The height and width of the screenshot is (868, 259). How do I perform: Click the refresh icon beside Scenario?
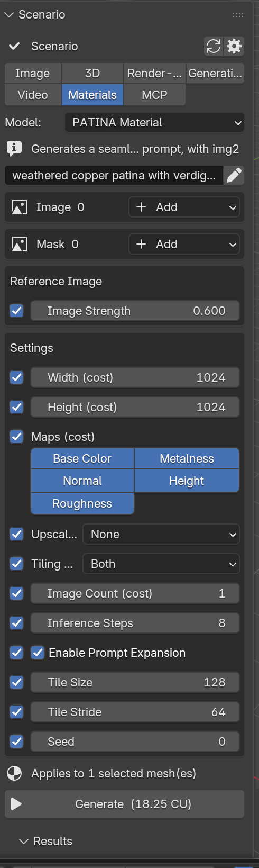214,46
